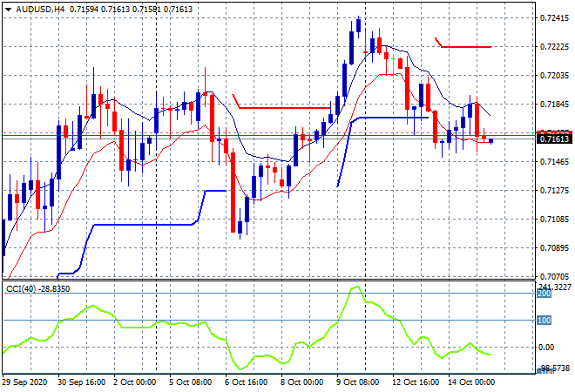Click the 0.72415 price axis label
This screenshot has width=575, height=392.
click(x=554, y=18)
